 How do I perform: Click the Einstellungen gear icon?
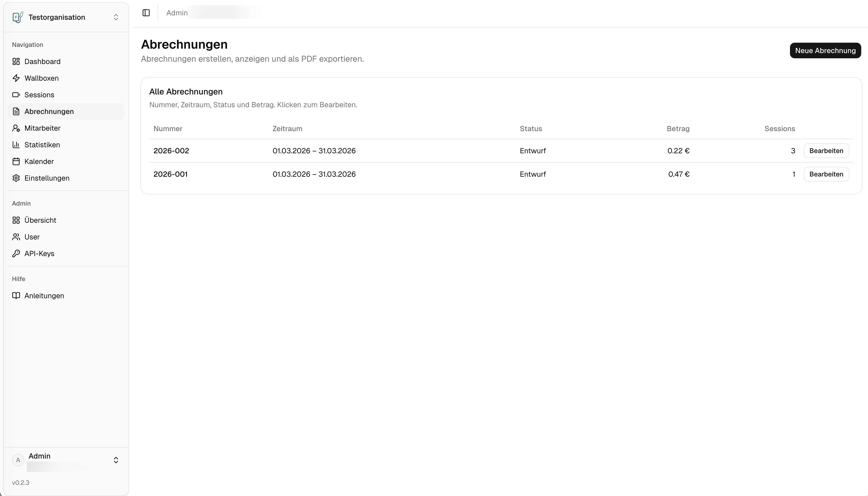pos(16,179)
